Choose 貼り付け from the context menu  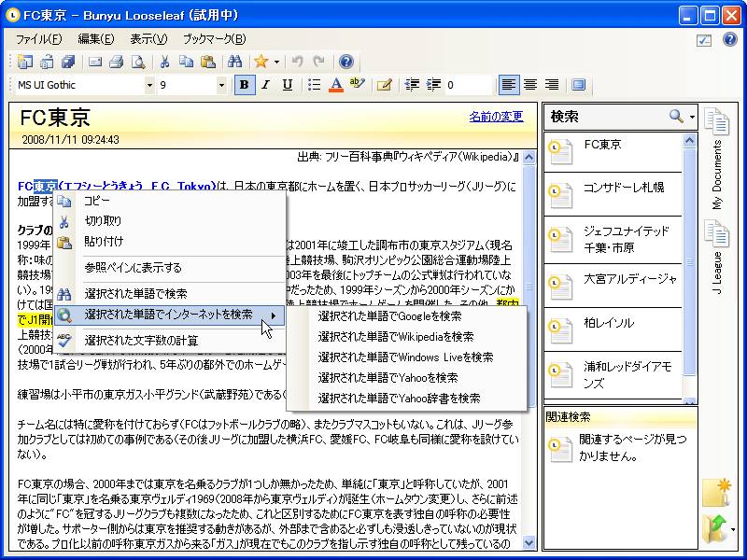(170, 242)
